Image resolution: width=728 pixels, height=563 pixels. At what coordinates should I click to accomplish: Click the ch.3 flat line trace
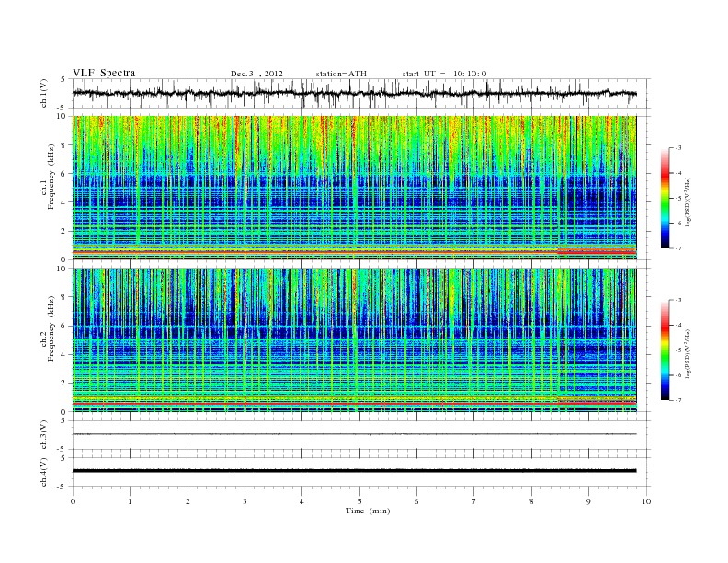coord(354,434)
